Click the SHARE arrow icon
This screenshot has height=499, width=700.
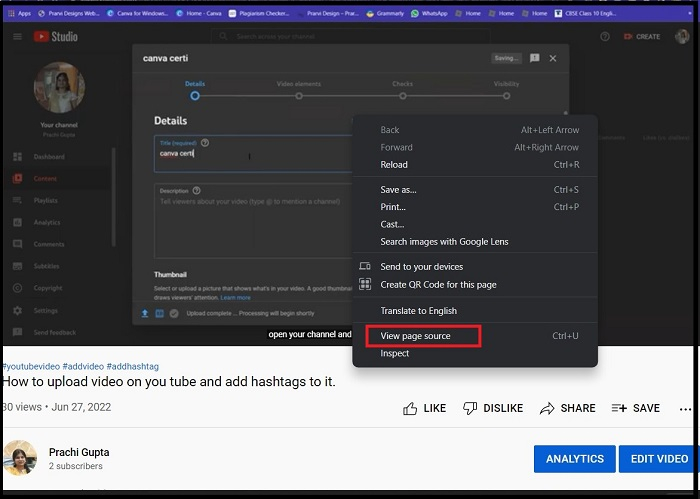pyautogui.click(x=547, y=408)
